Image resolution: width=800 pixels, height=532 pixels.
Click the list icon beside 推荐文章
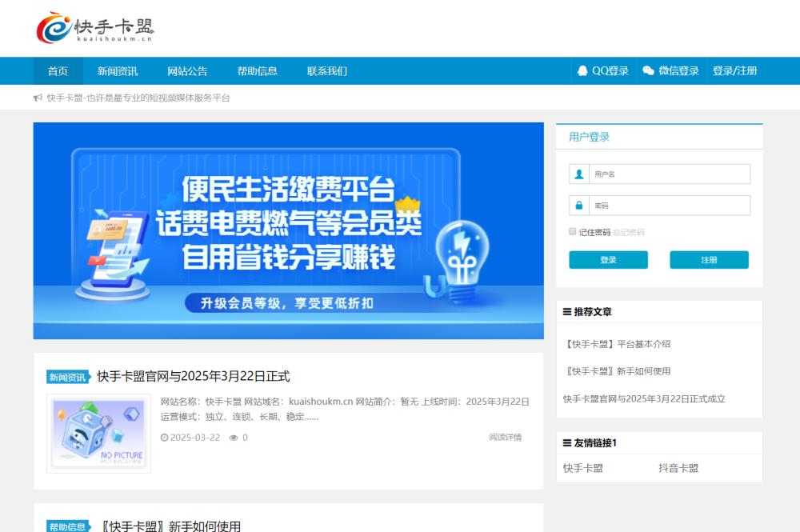click(x=567, y=312)
